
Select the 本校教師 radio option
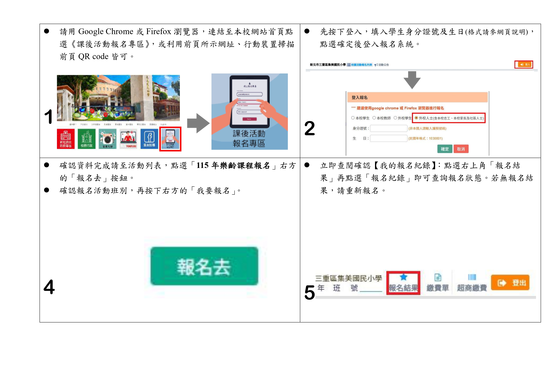click(374, 118)
